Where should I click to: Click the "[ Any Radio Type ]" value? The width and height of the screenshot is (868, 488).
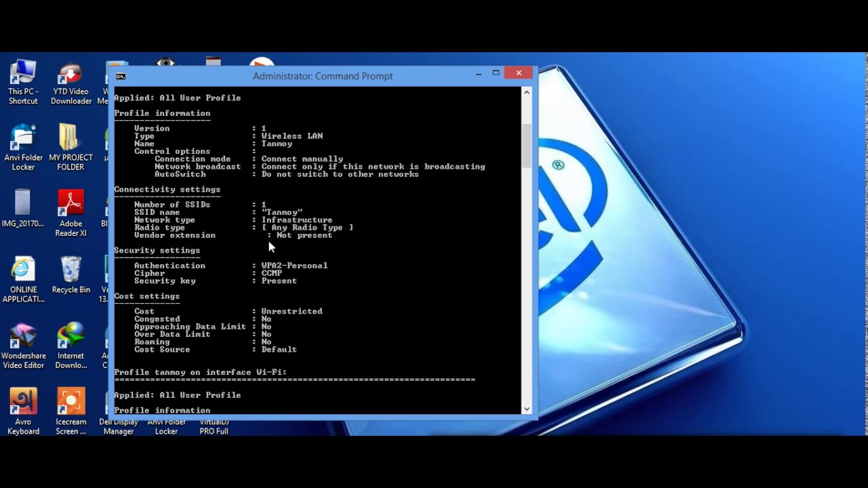pos(307,228)
